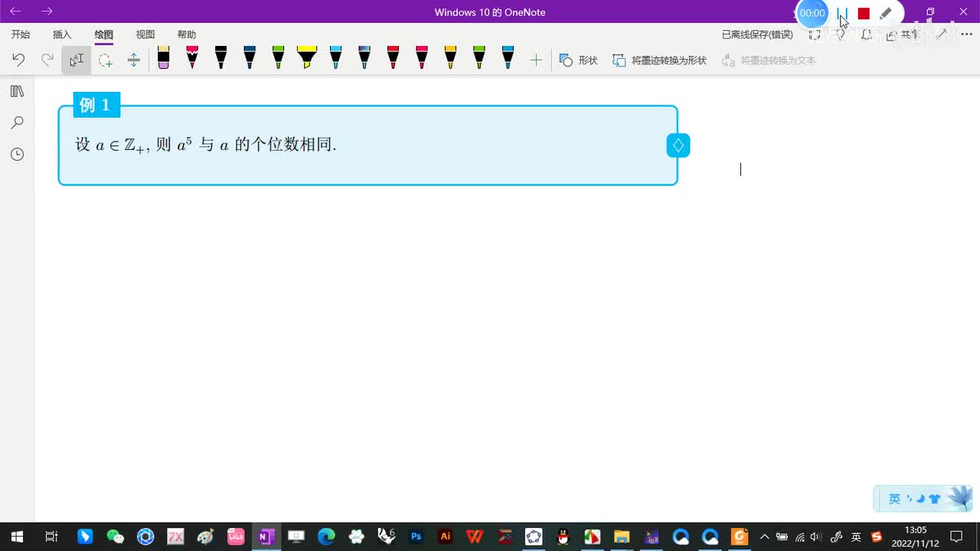Click the example statement text
The height and width of the screenshot is (551, 980).
(206, 145)
